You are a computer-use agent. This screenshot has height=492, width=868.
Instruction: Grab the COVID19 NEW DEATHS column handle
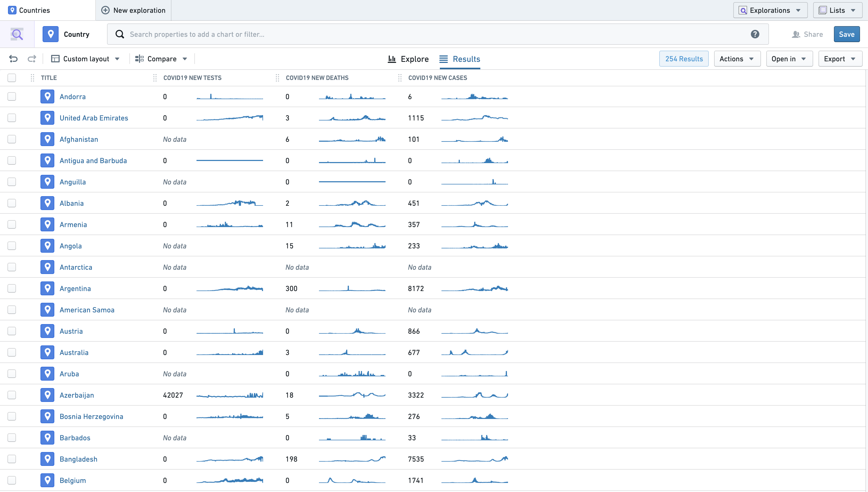click(277, 78)
